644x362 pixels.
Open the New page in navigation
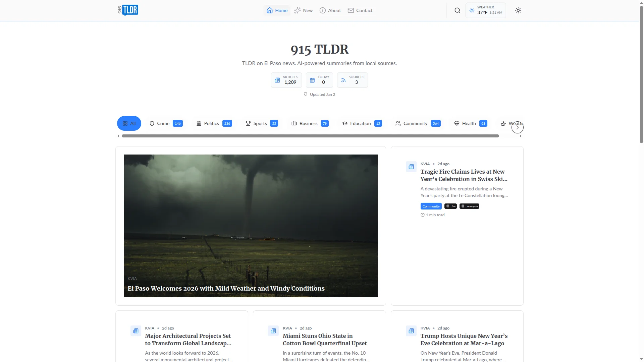(x=303, y=10)
